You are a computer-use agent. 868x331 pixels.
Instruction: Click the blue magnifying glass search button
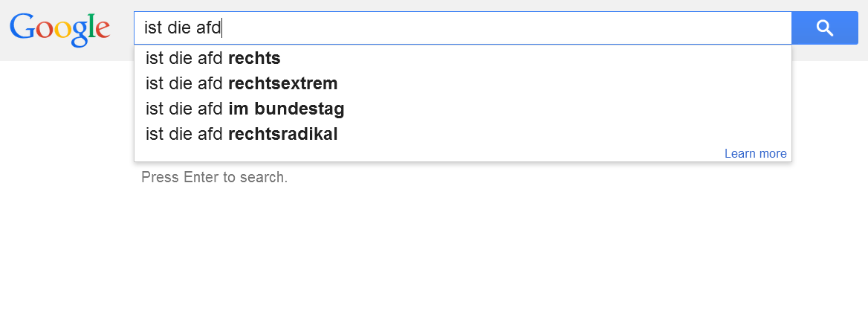[x=824, y=28]
